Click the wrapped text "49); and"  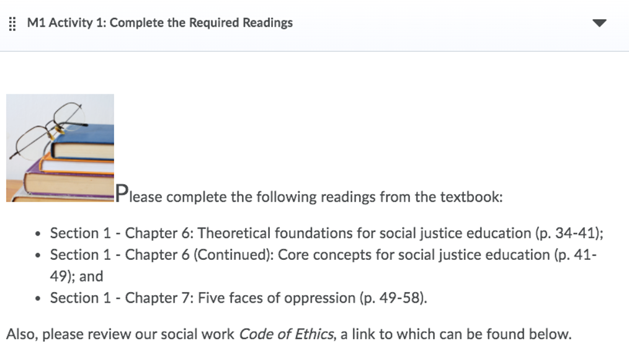click(76, 277)
